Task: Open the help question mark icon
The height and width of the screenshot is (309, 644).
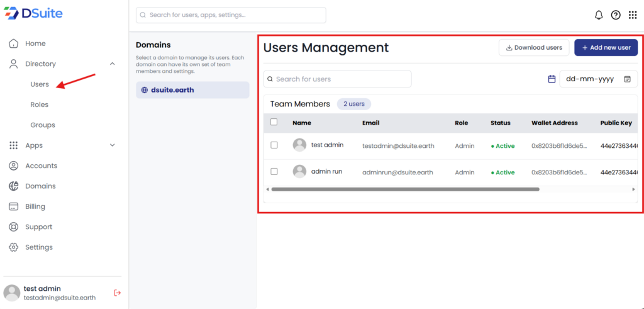Action: point(616,15)
